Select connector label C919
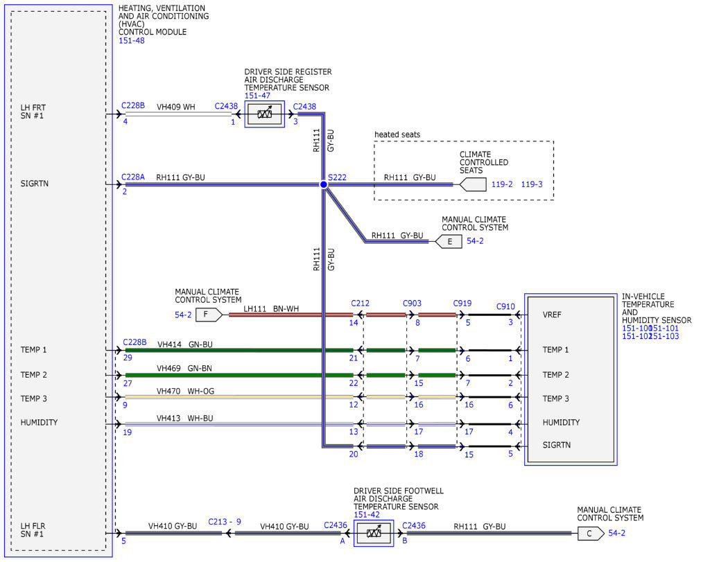Image resolution: width=728 pixels, height=562 pixels. pos(462,303)
